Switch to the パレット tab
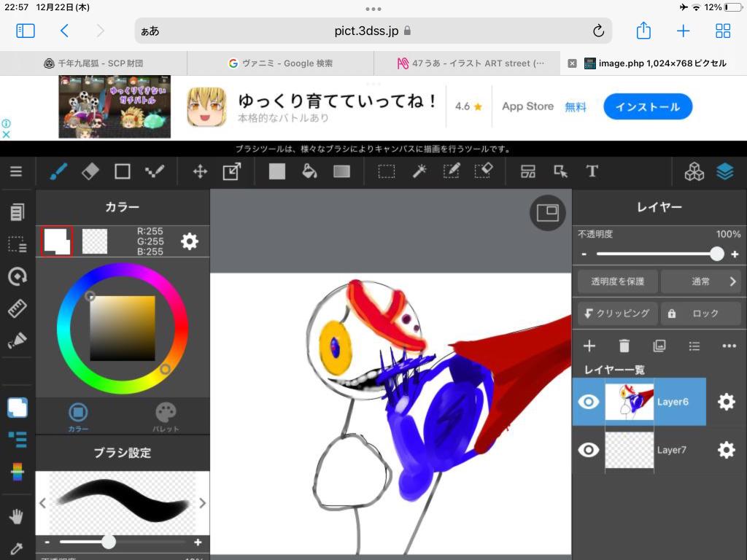This screenshot has height=560, width=747. click(166, 418)
